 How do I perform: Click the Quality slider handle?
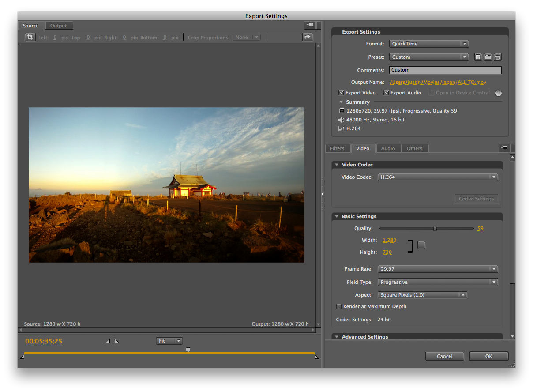[x=435, y=228]
